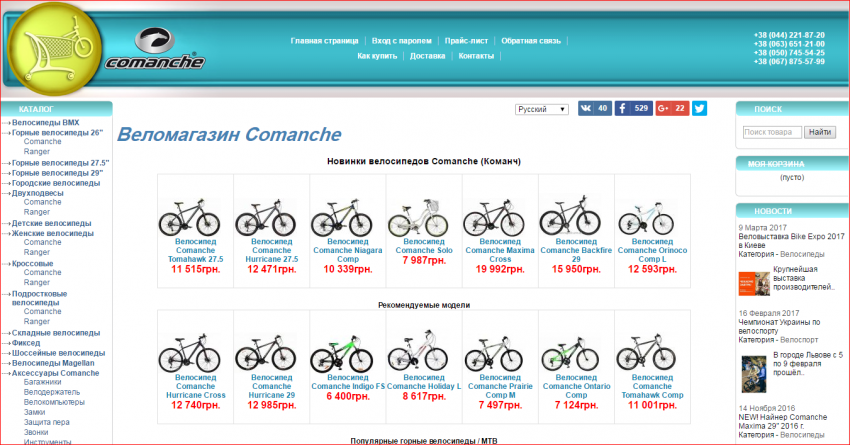The image size is (850, 445).
Task: Share page on Twitter
Action: pos(699,108)
